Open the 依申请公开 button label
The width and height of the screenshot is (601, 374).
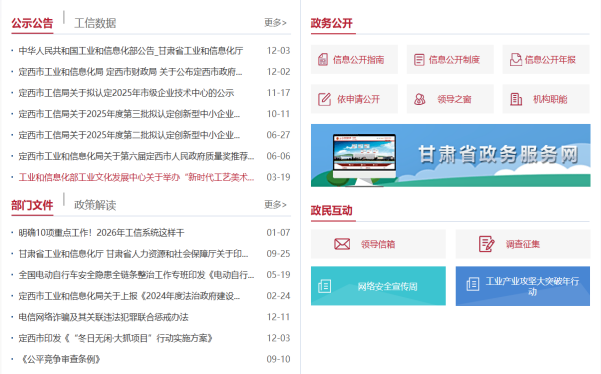[x=358, y=100]
